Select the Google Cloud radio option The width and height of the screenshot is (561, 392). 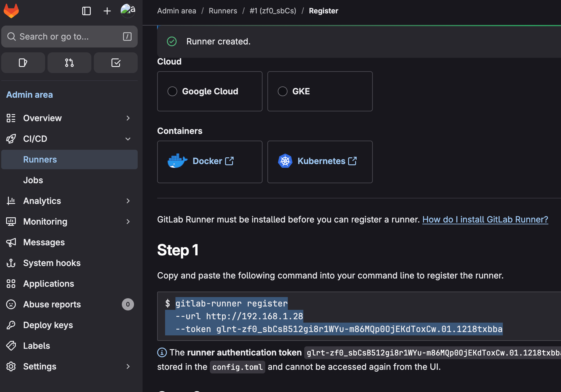pyautogui.click(x=172, y=91)
